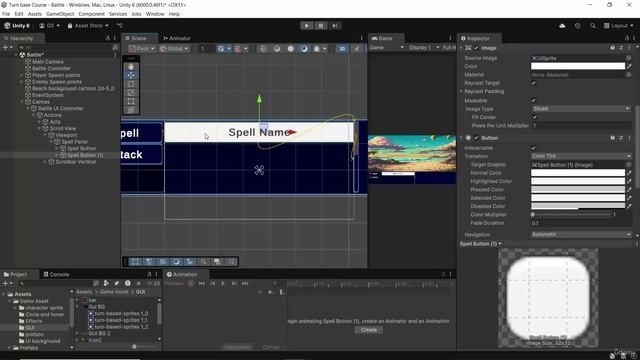Screen dimensions: 640x360
Task: Click Spell Name button in Scene view
Action: coord(259,132)
